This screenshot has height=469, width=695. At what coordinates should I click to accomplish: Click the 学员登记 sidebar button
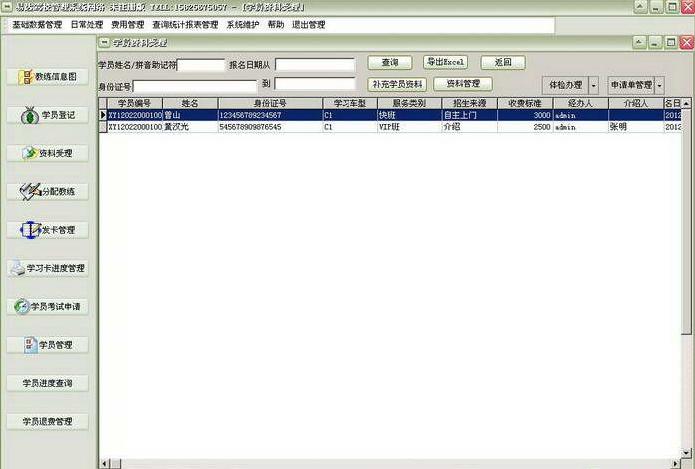pos(48,115)
